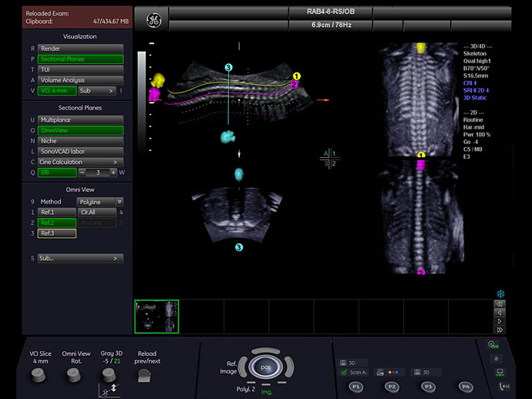Select the Ref.1 line button
This screenshot has height=399, width=532.
click(56, 212)
